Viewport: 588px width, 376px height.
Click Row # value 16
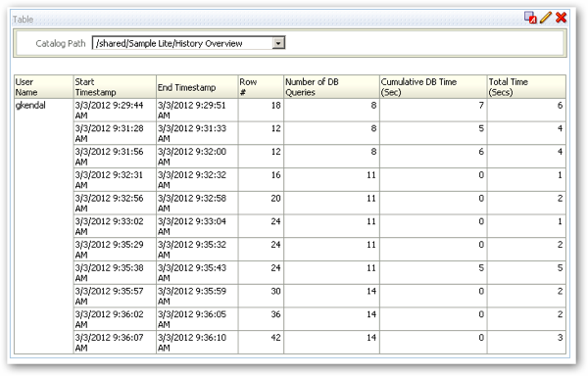(x=275, y=175)
